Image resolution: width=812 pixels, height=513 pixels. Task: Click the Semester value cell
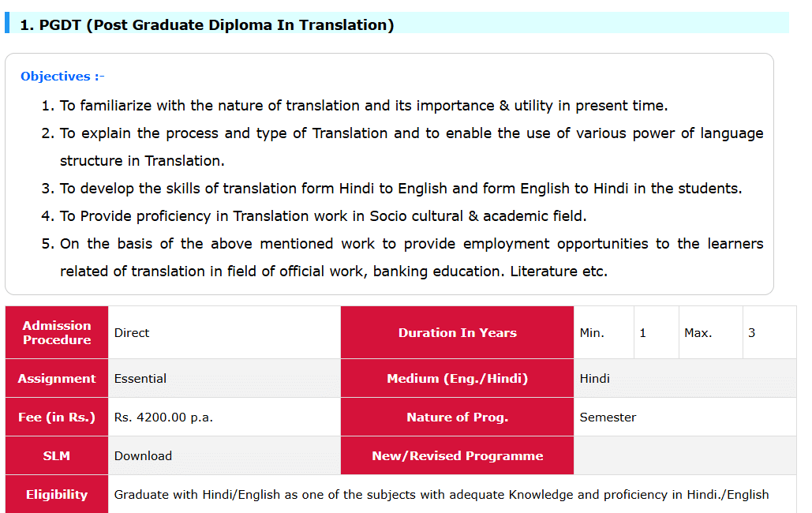[x=608, y=418]
